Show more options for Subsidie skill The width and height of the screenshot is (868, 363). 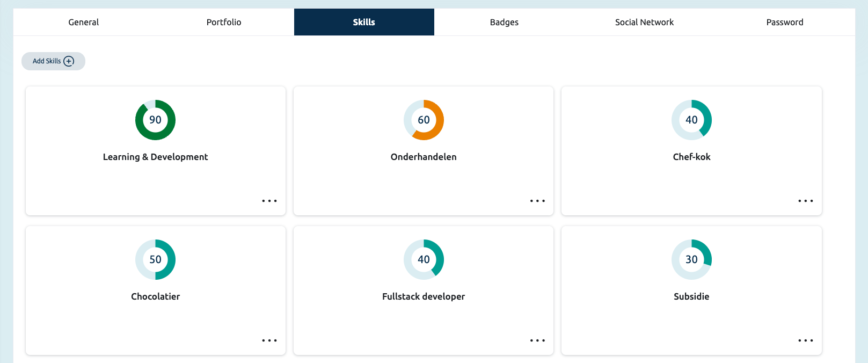(x=805, y=340)
